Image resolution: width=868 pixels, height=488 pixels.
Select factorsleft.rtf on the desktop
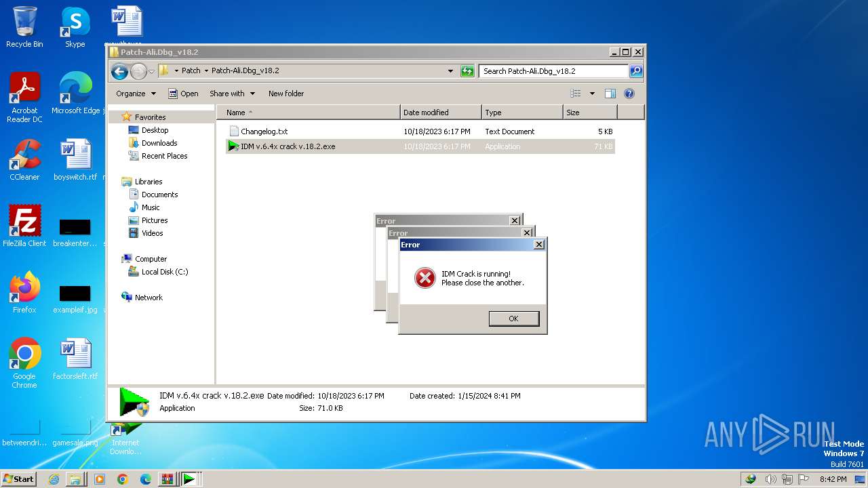point(75,359)
